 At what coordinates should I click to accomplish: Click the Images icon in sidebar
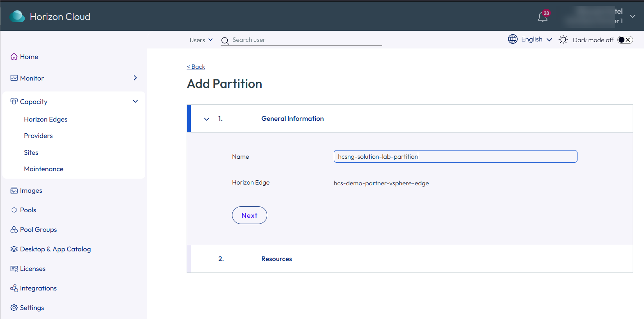tap(14, 190)
